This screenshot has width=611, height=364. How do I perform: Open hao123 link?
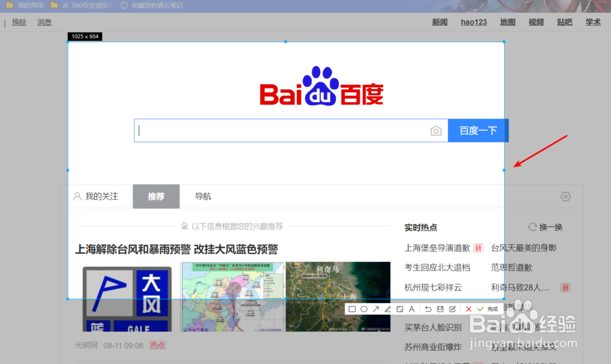(474, 22)
